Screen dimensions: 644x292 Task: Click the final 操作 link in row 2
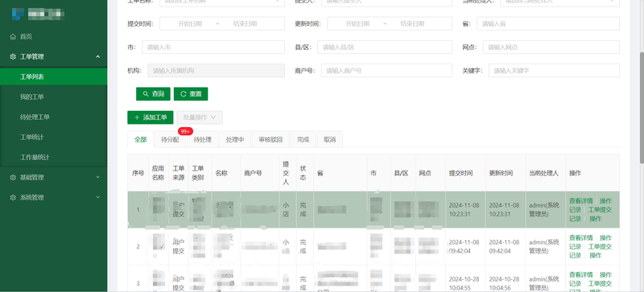[x=596, y=256]
